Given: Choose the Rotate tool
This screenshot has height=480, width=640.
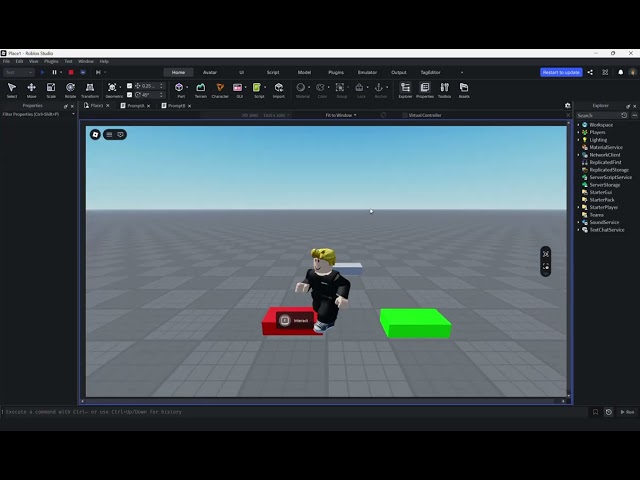Looking at the screenshot, I should [x=70, y=90].
